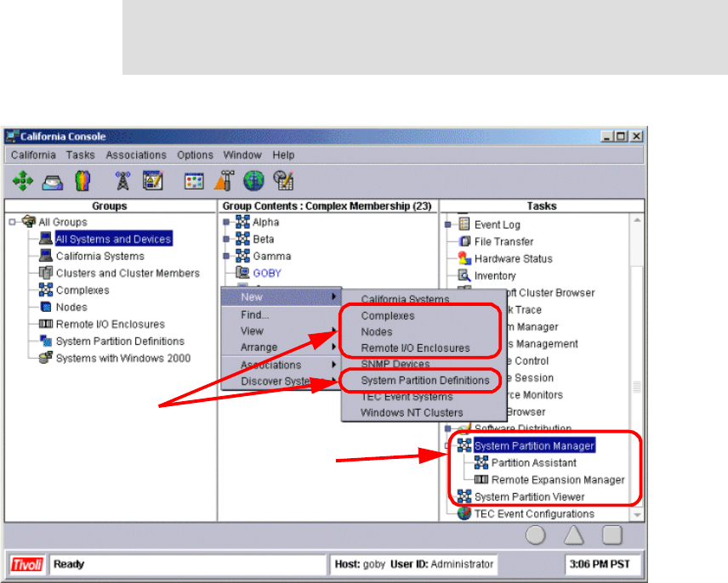Click the Nodes group icon

click(x=46, y=307)
